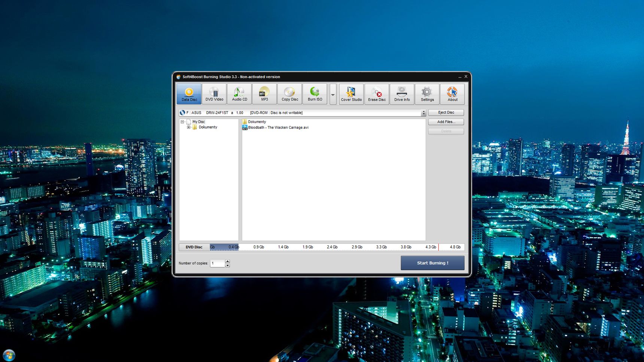Screen dimensions: 644x362
Task: Choose the Audio CD option
Action: [239, 93]
